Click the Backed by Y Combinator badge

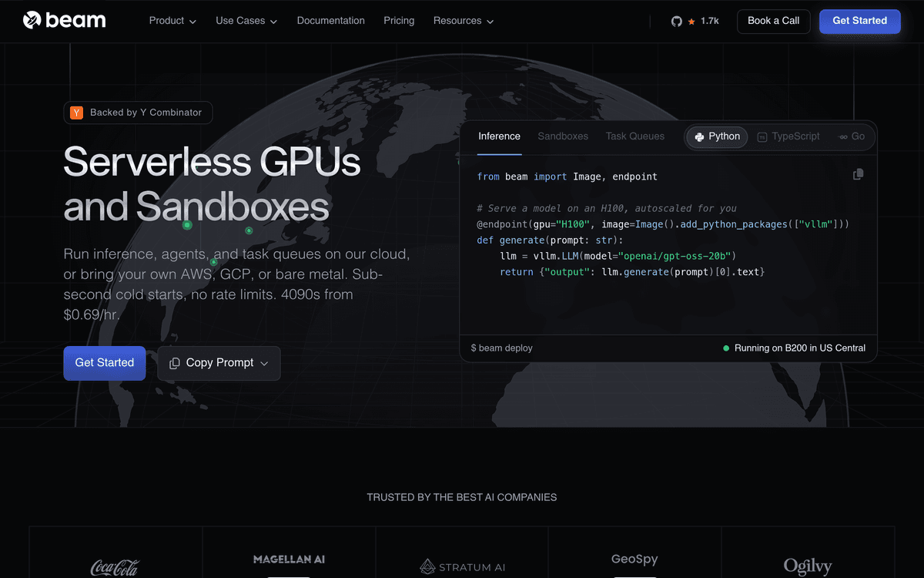(x=138, y=113)
